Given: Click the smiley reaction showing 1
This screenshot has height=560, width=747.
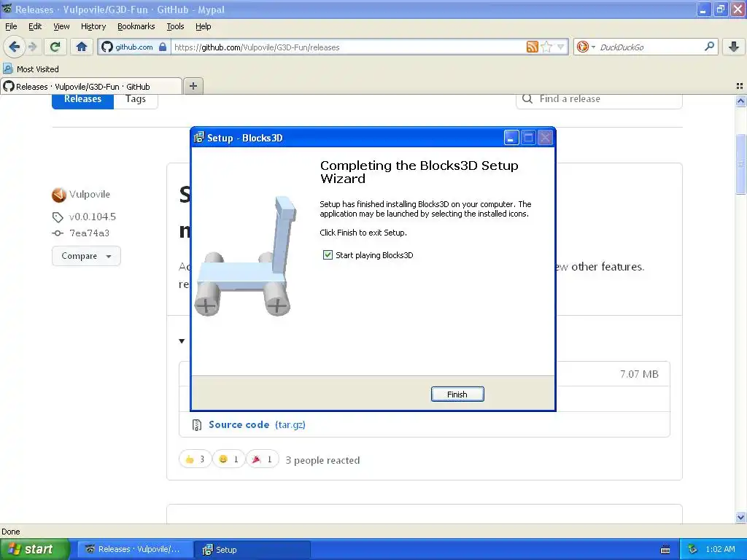Looking at the screenshot, I should click(228, 459).
